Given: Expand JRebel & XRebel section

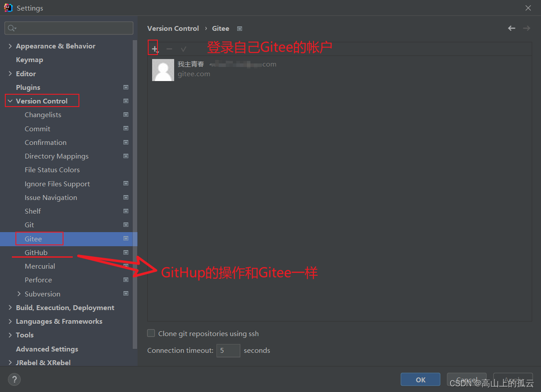Looking at the screenshot, I should click(x=10, y=362).
